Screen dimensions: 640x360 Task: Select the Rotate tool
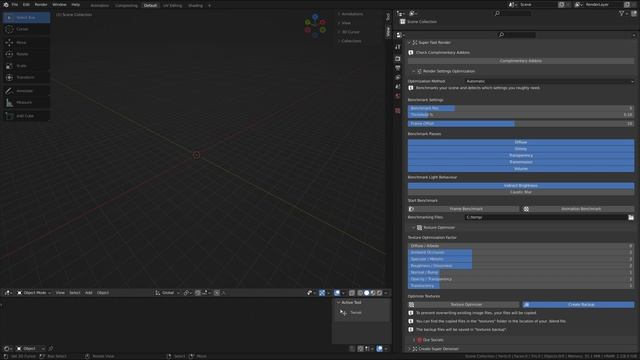tap(27, 54)
